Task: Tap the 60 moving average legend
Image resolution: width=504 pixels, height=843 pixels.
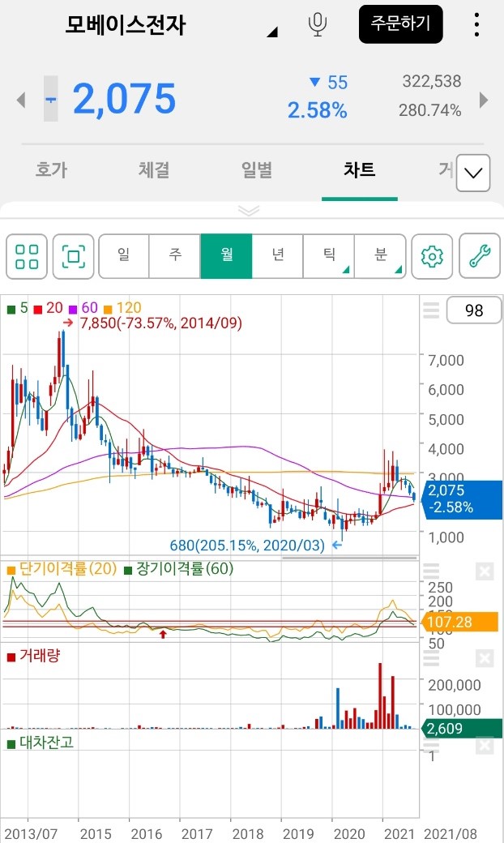Action: click(x=83, y=308)
